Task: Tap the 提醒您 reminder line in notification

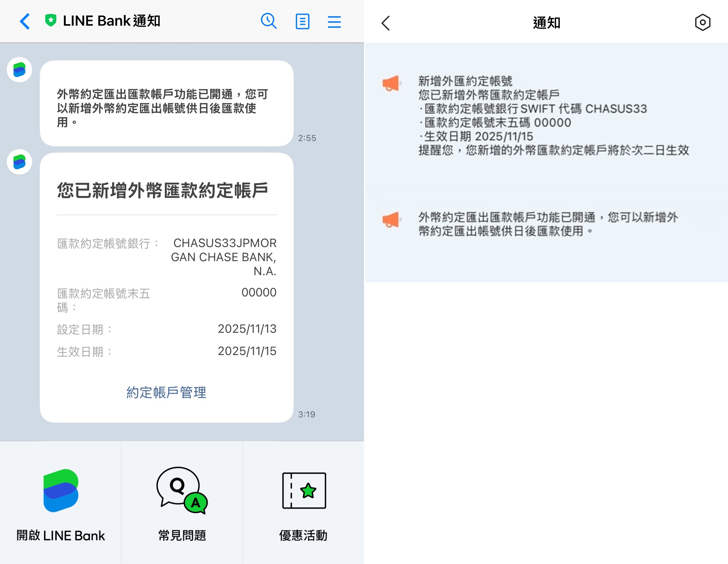Action: 554,150
